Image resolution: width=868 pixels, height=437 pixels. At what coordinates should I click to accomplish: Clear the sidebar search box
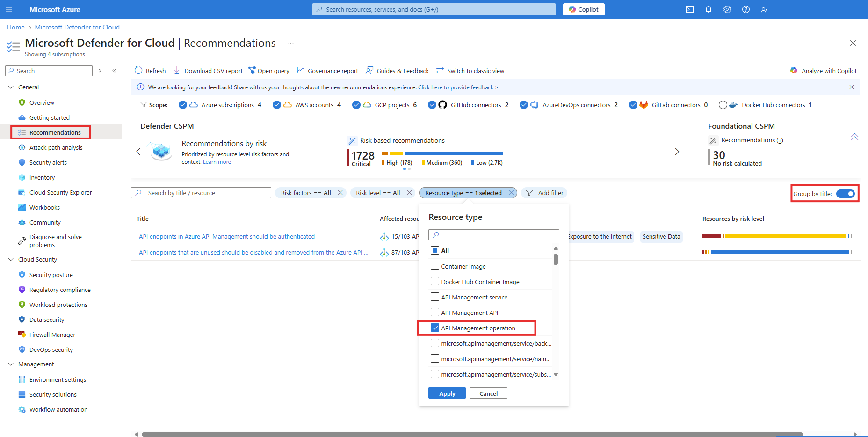tap(100, 71)
